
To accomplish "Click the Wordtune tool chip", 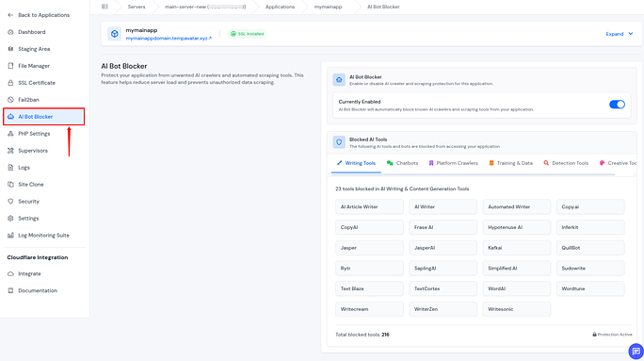I will point(590,288).
